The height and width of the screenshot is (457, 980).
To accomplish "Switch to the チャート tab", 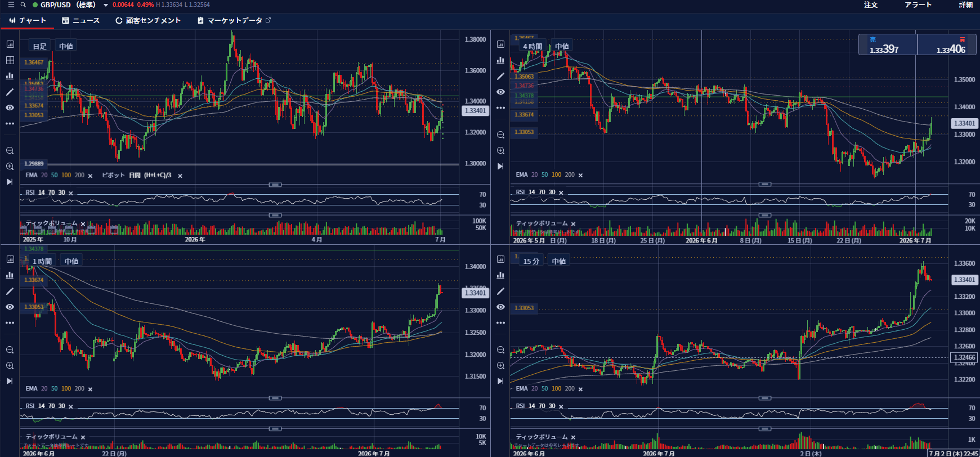I will [28, 20].
